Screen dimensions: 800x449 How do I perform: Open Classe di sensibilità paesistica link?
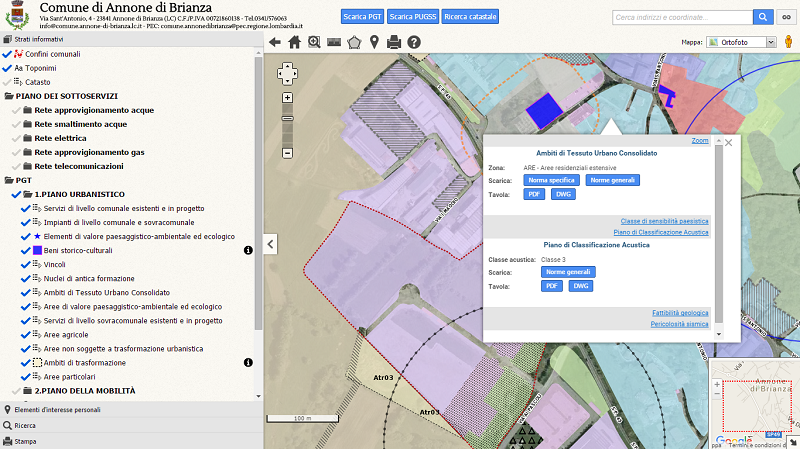tap(664, 221)
